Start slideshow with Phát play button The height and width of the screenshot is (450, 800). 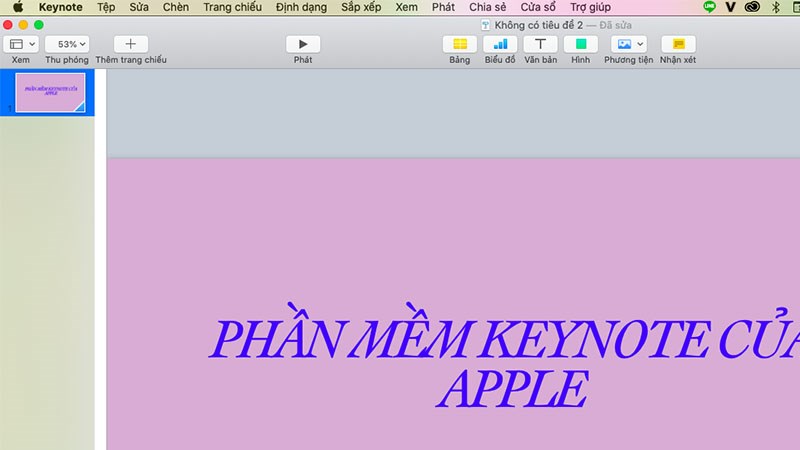(303, 44)
